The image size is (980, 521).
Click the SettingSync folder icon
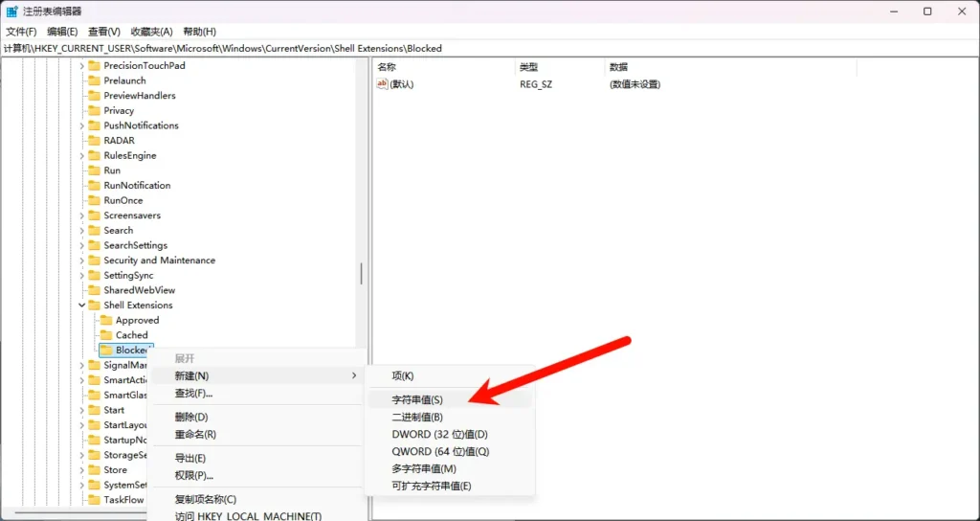(x=94, y=276)
